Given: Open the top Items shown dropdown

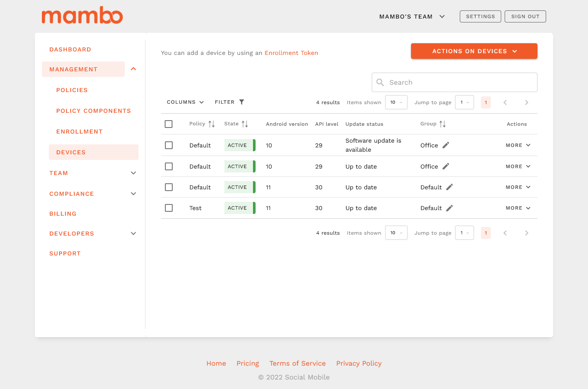Looking at the screenshot, I should (x=396, y=102).
